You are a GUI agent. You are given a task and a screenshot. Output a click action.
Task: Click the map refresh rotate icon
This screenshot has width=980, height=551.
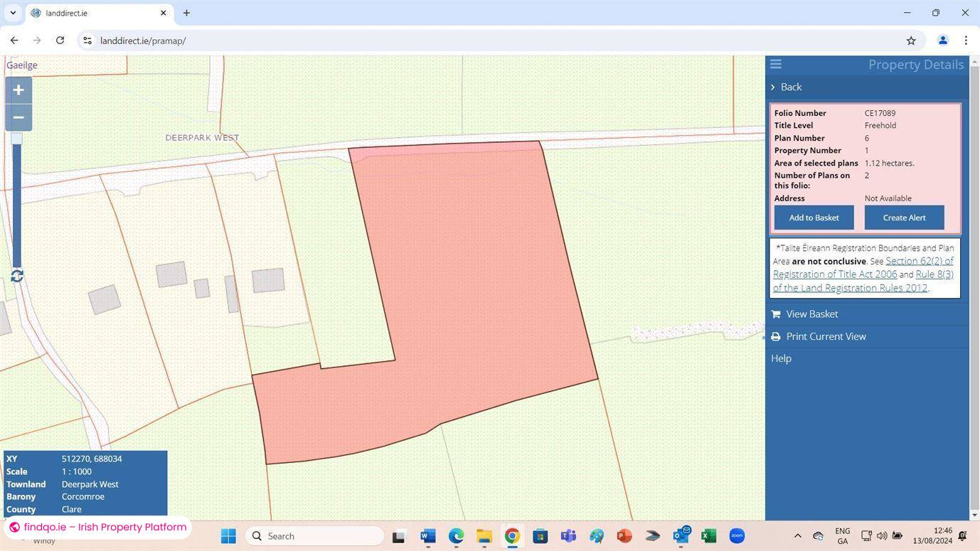click(17, 276)
